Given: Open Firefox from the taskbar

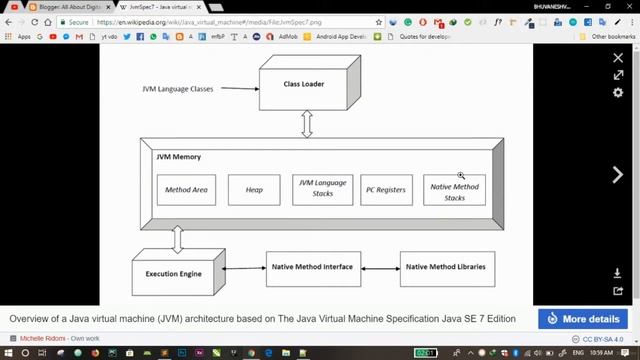Looking at the screenshot, I should (x=95, y=353).
